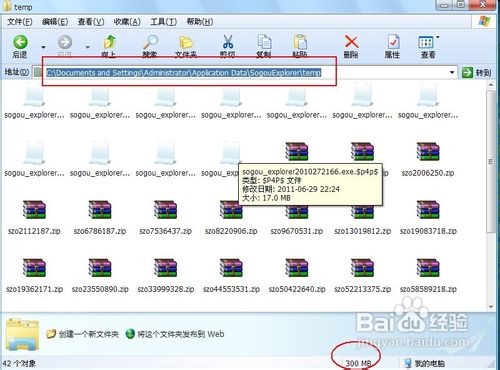Screen dimensions: 500x370
Task: Click the address bar path field
Action: (x=245, y=73)
